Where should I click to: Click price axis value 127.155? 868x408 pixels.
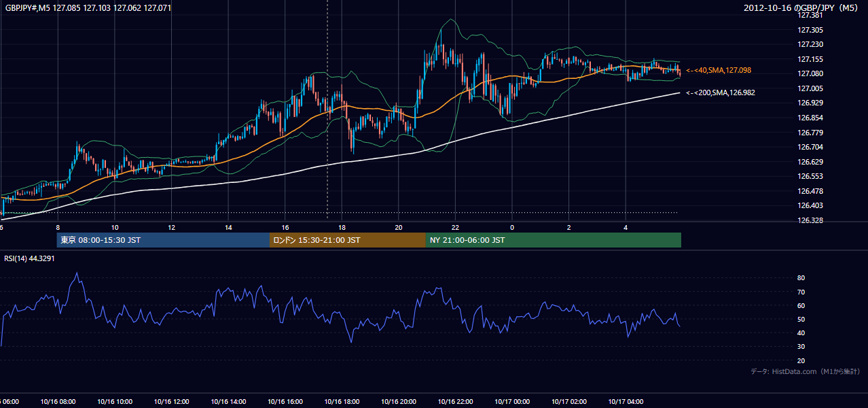810,59
